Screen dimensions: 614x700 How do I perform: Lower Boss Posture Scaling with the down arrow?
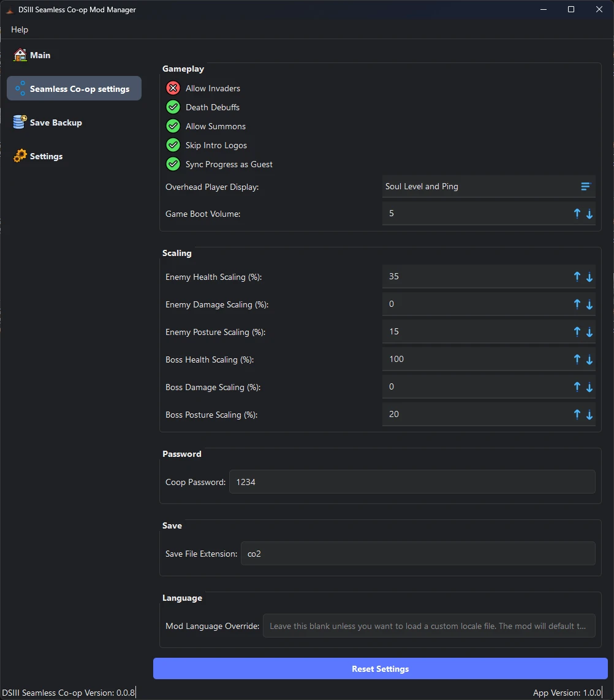point(589,415)
